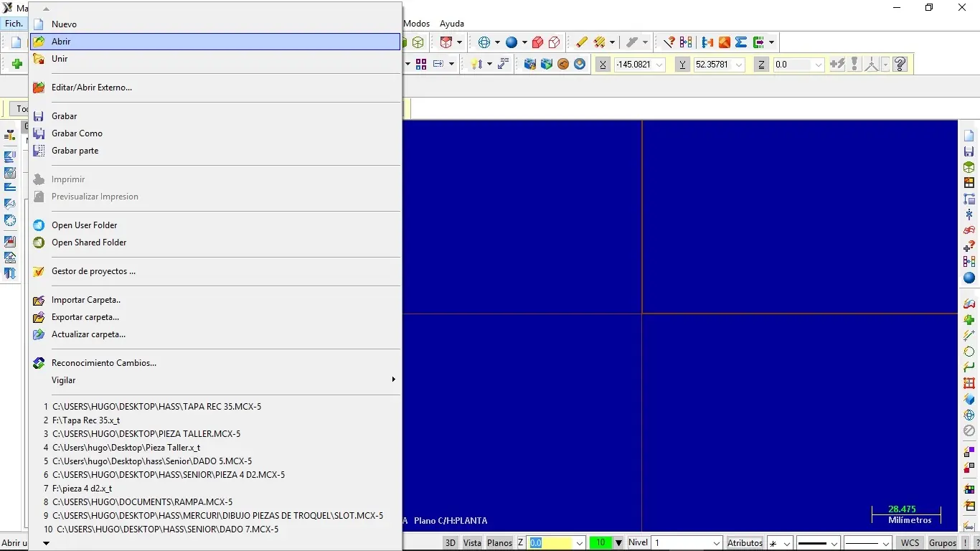Open the thin line width dropdown
980x551 pixels.
coord(885,543)
